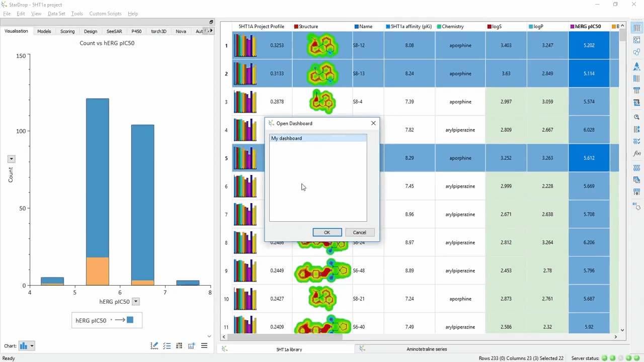Open the Count y-axis dropdown arrow

click(11, 159)
